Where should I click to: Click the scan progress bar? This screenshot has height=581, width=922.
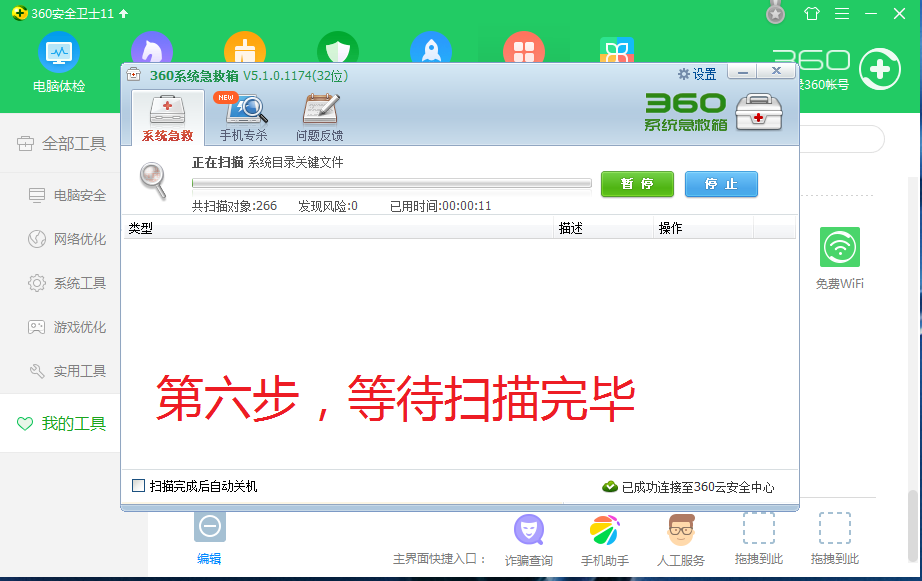(x=391, y=184)
